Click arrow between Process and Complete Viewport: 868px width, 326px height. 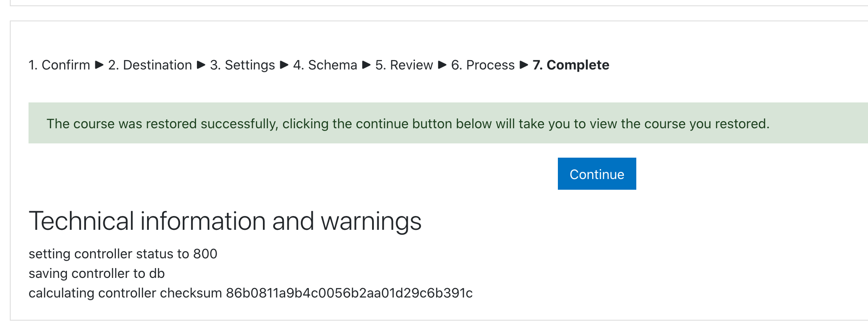click(524, 65)
